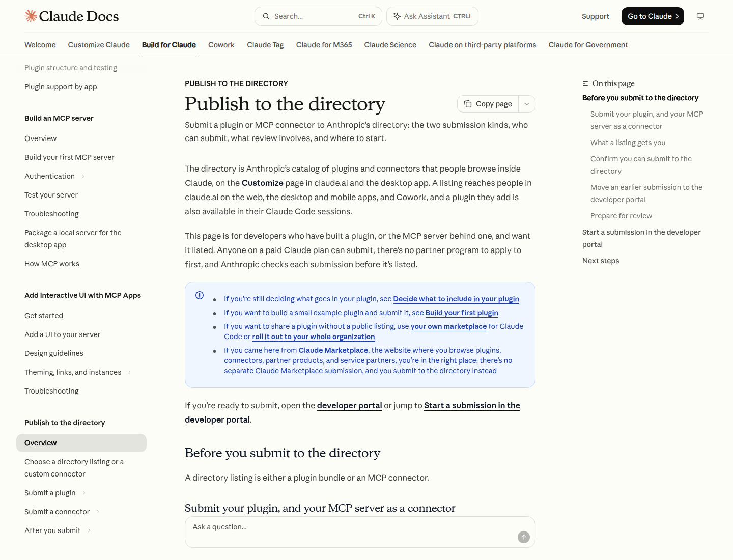Open Decide what to include in your plugin
Viewport: 733px width, 560px height.
point(456,299)
